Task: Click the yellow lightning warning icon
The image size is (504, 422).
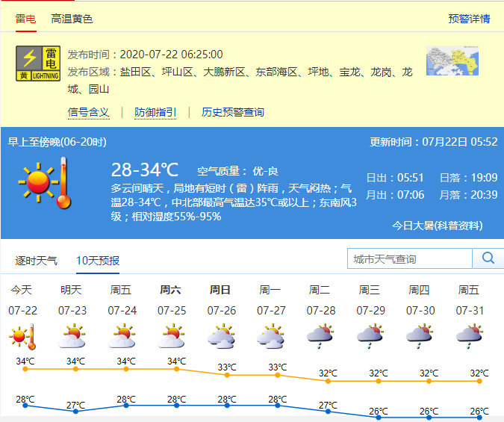Action: 37,63
